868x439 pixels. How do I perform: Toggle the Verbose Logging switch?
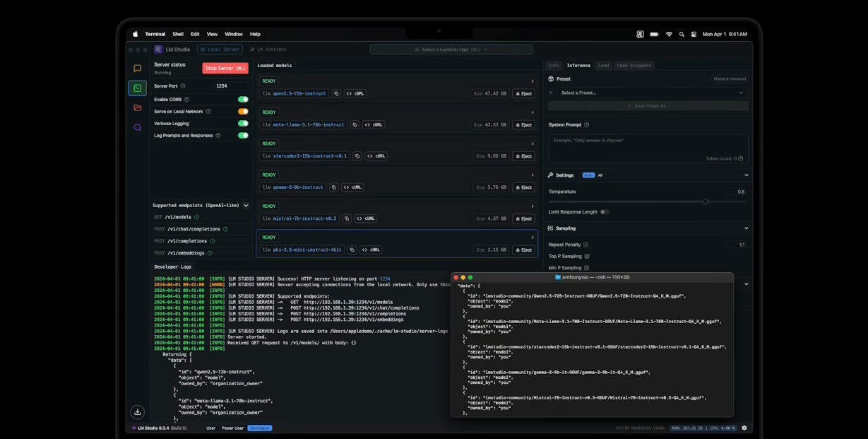pyautogui.click(x=243, y=123)
